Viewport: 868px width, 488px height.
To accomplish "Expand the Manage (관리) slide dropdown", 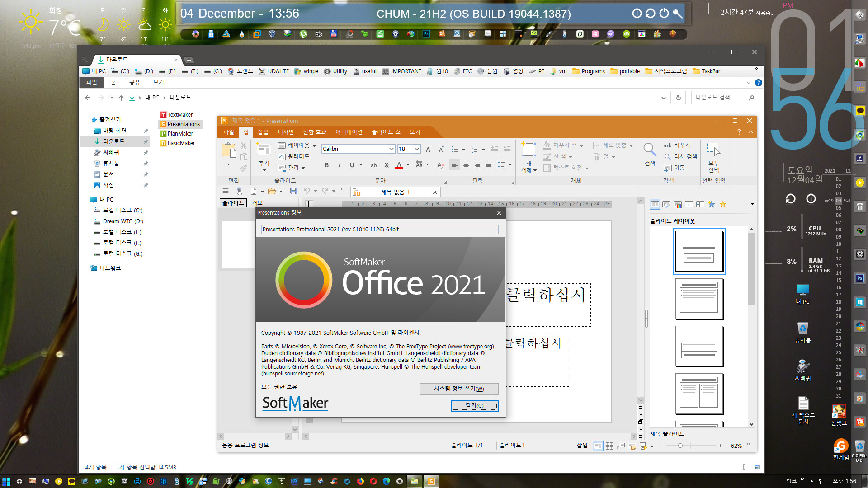I will (x=292, y=168).
